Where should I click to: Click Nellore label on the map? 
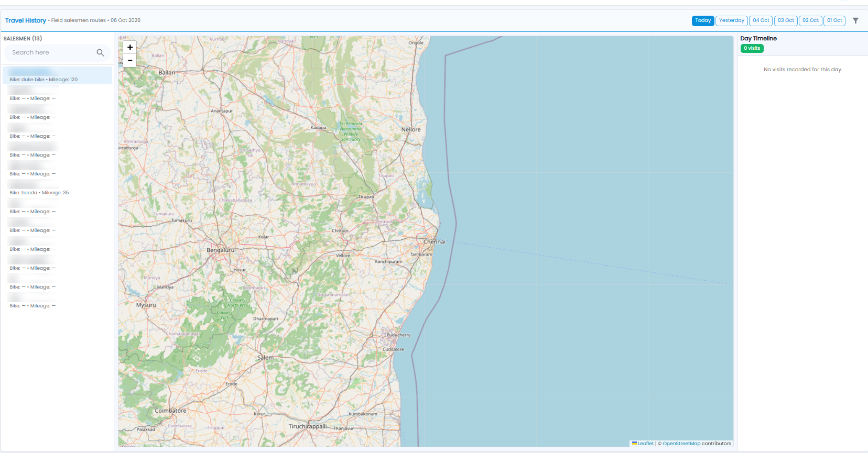click(x=411, y=129)
